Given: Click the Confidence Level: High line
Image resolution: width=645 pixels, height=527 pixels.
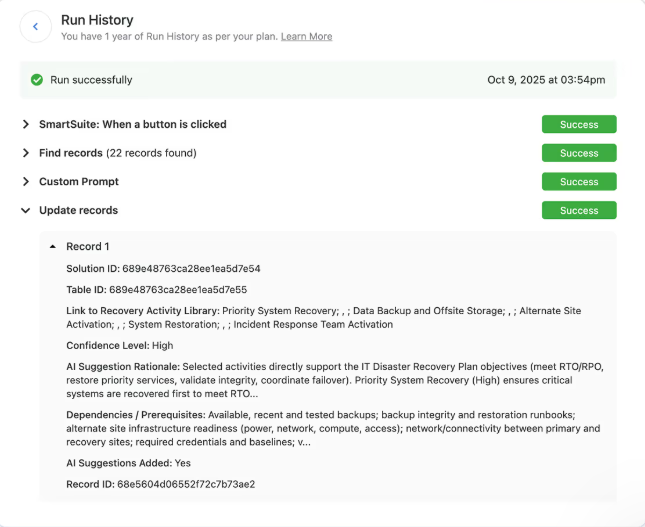Looking at the screenshot, I should click(x=119, y=346).
